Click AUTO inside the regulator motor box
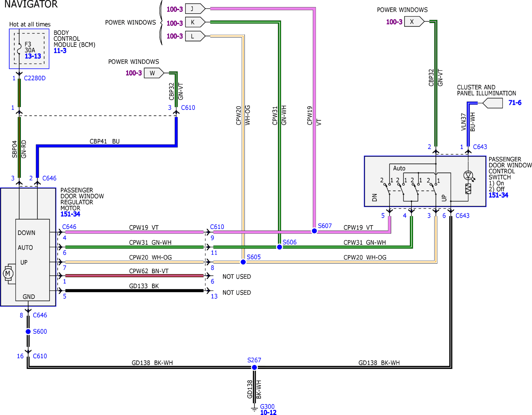 point(25,248)
